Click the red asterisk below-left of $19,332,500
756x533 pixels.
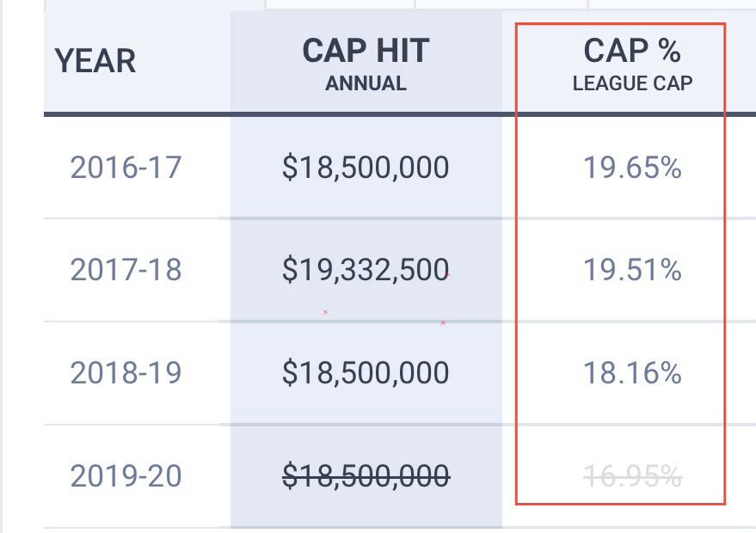pos(325,312)
